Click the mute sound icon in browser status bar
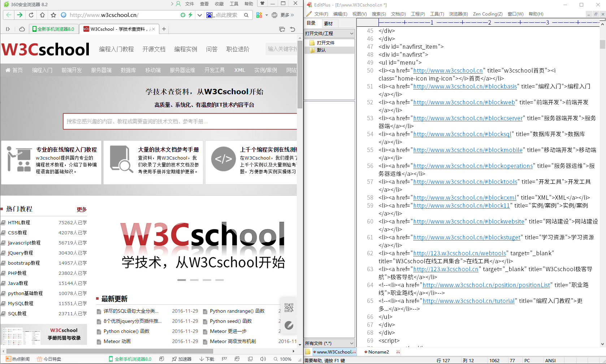Image resolution: width=606 pixels, height=364 pixels. (x=263, y=359)
